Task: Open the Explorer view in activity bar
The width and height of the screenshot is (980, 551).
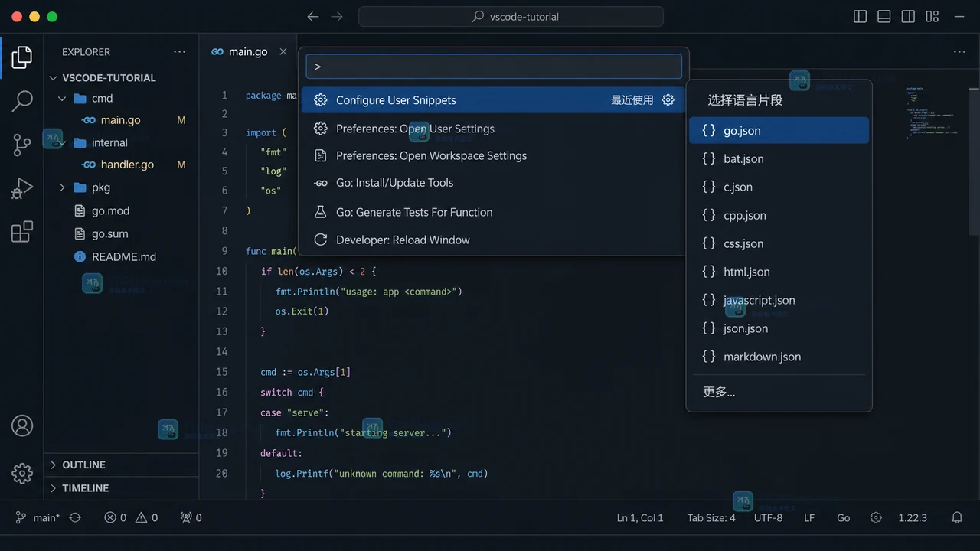Action: pos(22,56)
